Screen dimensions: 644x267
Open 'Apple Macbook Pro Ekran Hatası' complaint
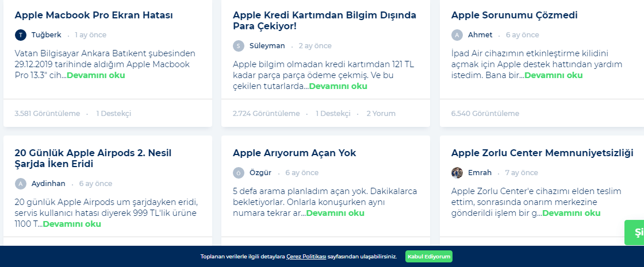(94, 15)
